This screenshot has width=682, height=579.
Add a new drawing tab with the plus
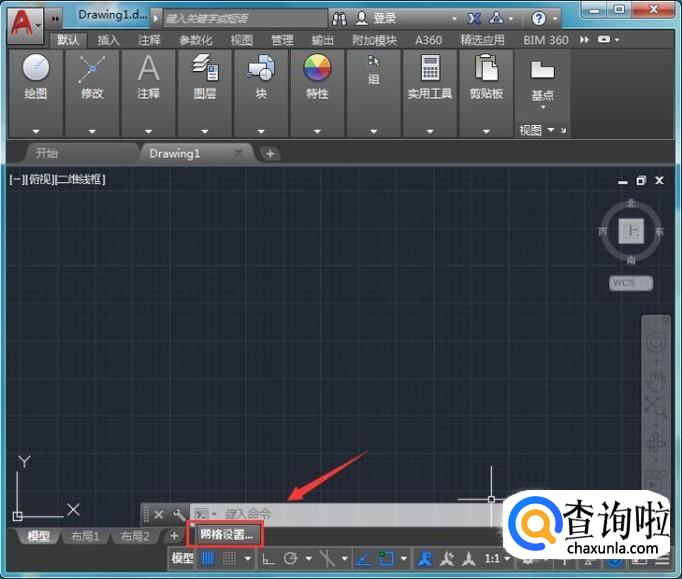pos(270,154)
